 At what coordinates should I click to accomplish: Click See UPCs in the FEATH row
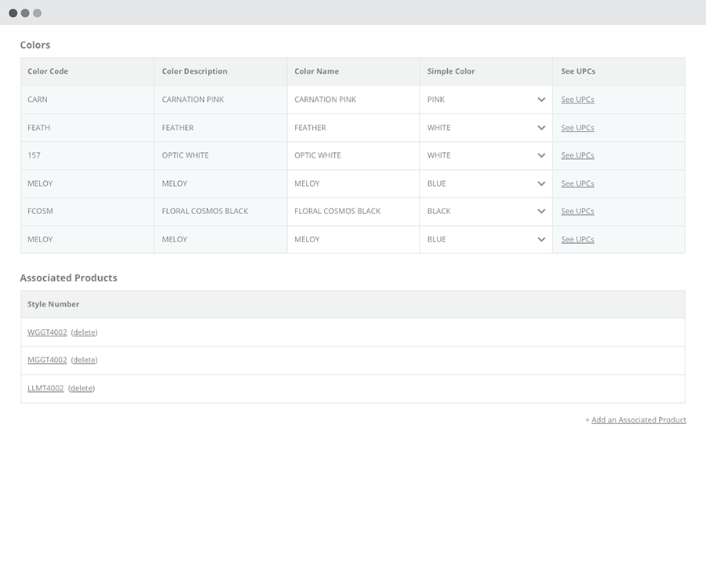(577, 128)
